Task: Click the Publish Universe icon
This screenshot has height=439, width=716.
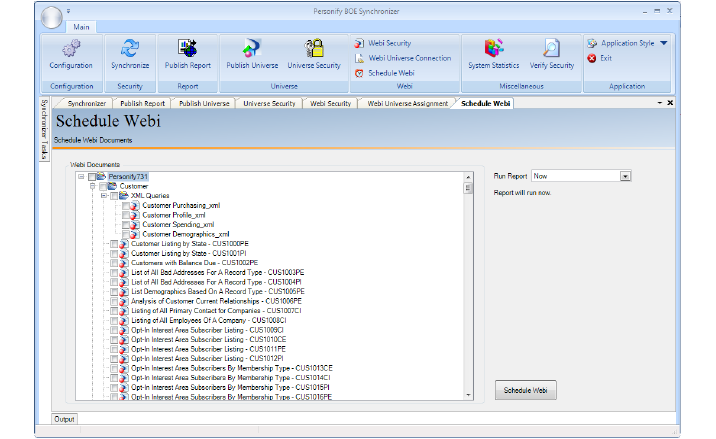Action: point(252,54)
